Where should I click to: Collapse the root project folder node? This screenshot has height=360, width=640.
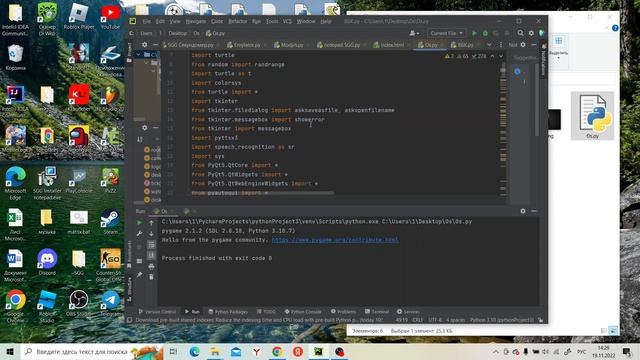click(139, 54)
